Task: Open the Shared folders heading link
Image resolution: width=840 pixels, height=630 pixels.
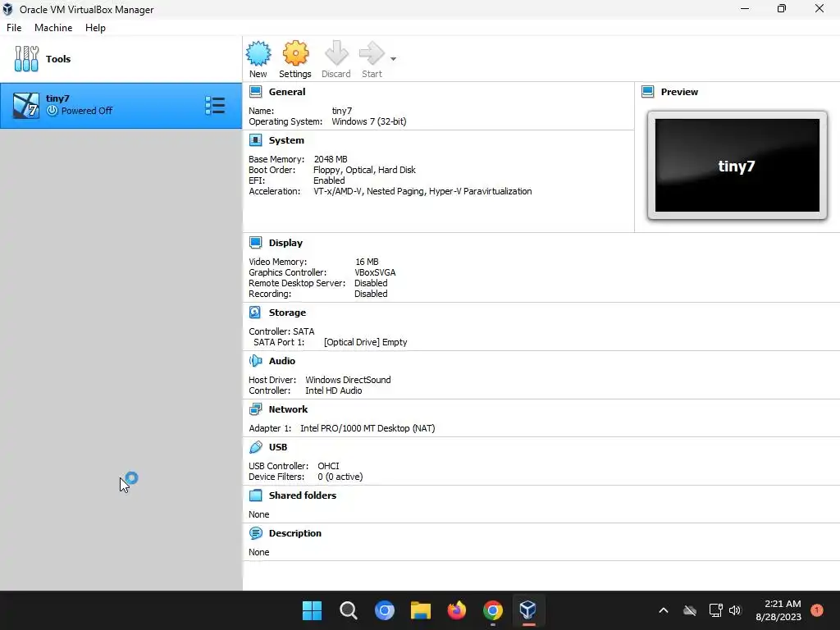Action: [x=303, y=495]
